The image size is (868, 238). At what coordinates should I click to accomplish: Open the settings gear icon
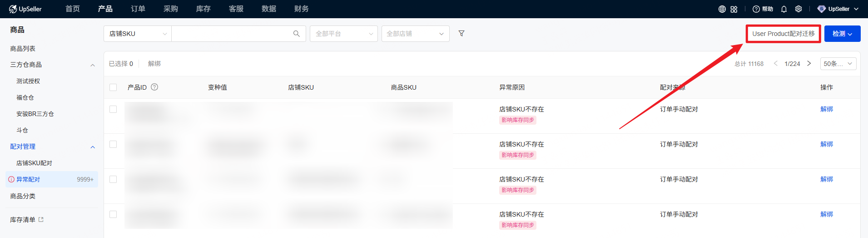799,9
